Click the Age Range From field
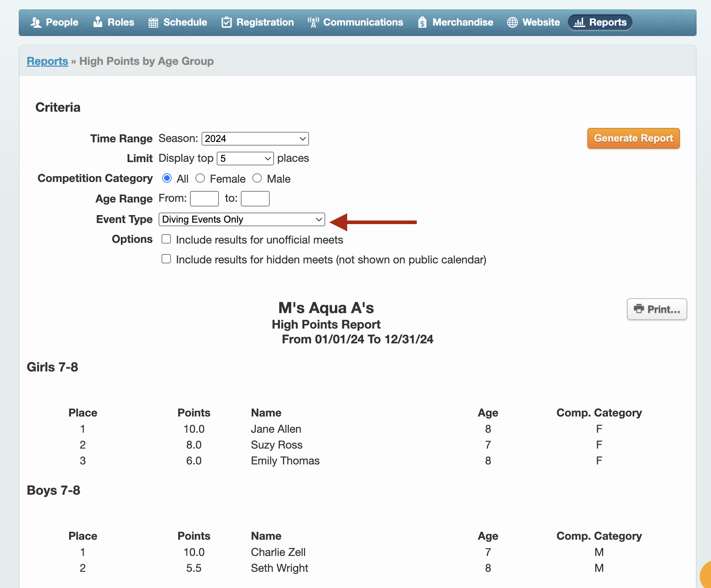711x588 pixels. click(x=204, y=199)
